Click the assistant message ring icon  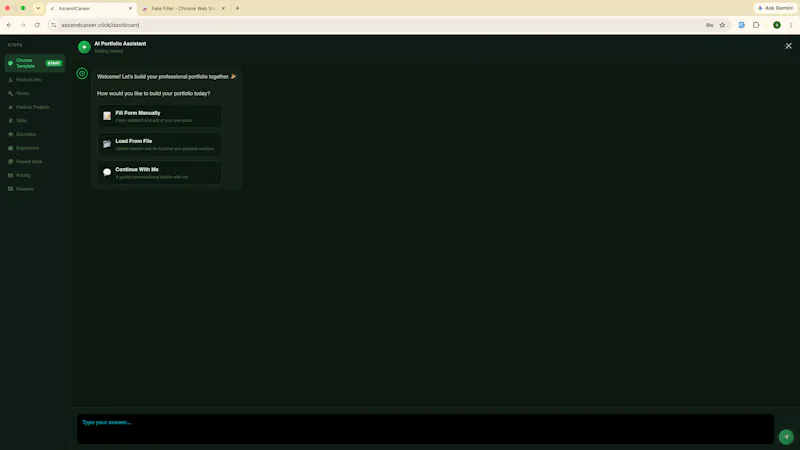point(82,73)
